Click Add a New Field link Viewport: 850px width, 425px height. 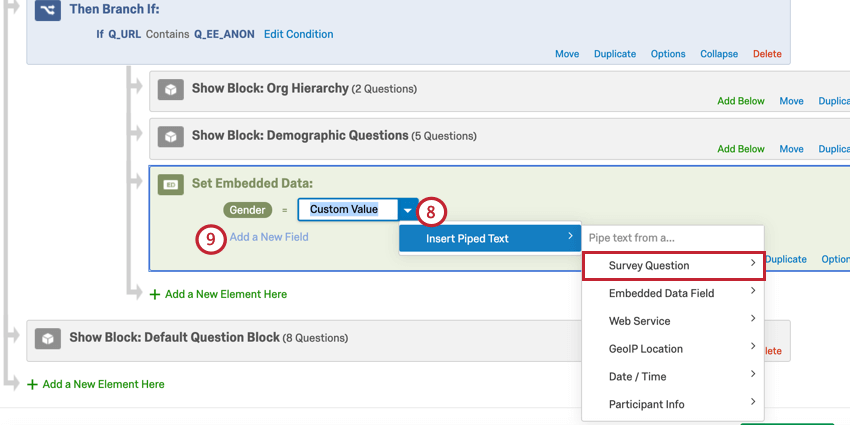(269, 237)
